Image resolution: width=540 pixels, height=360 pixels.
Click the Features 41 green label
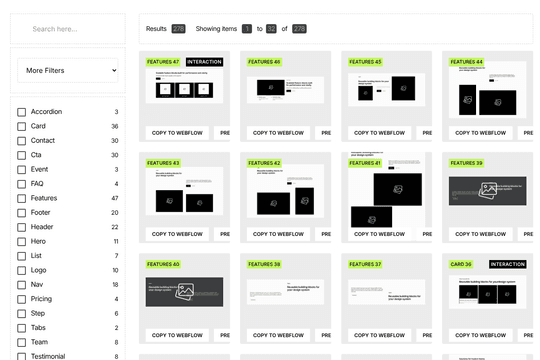tap(365, 163)
